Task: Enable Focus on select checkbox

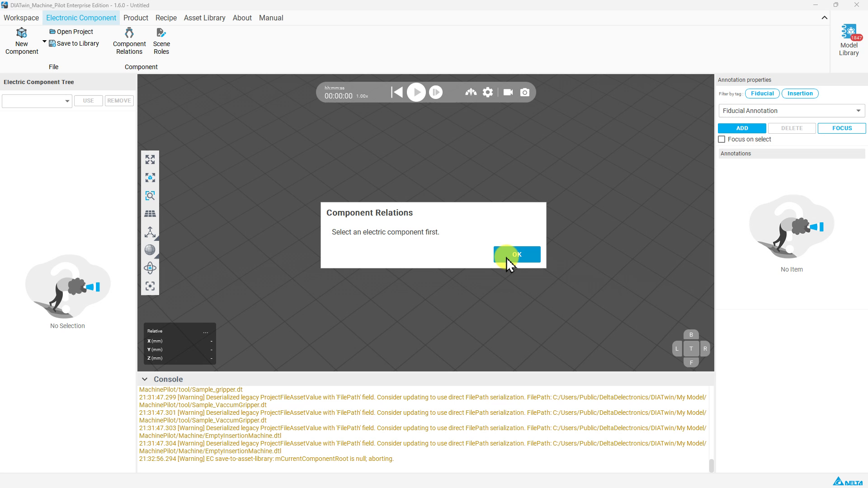Action: coord(722,139)
